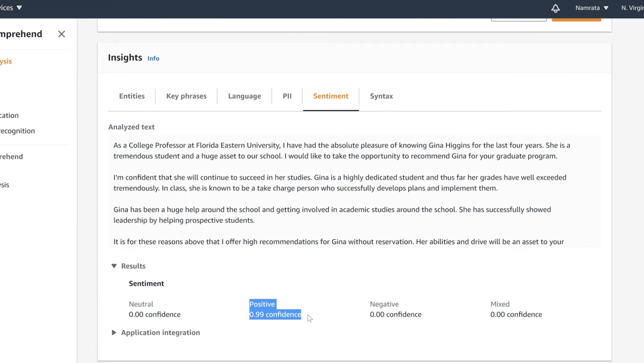Open the Services dropdown menu

click(11, 8)
